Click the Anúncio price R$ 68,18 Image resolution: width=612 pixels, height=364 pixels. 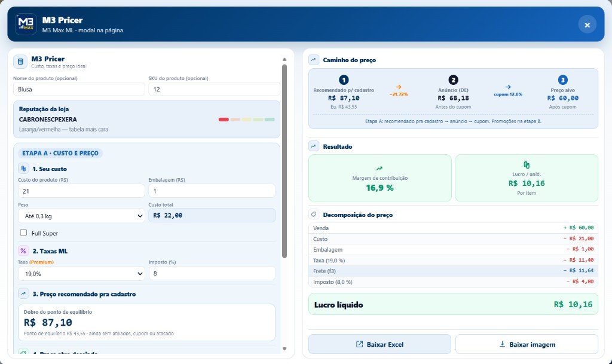[x=453, y=98]
